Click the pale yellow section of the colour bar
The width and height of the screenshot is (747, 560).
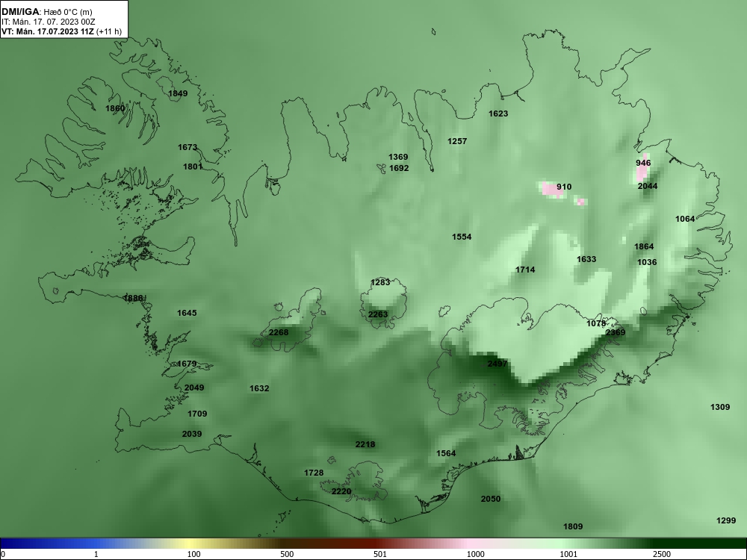click(x=190, y=544)
